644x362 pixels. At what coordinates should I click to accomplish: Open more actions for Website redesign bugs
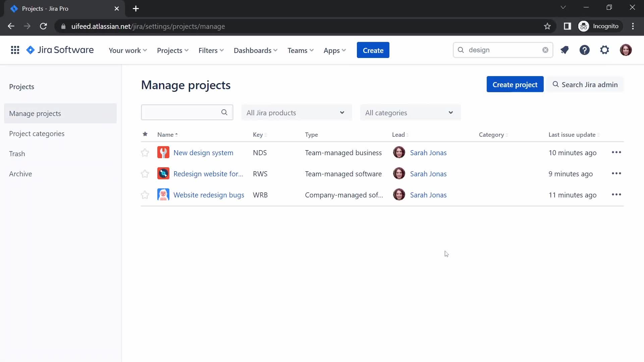(x=616, y=195)
